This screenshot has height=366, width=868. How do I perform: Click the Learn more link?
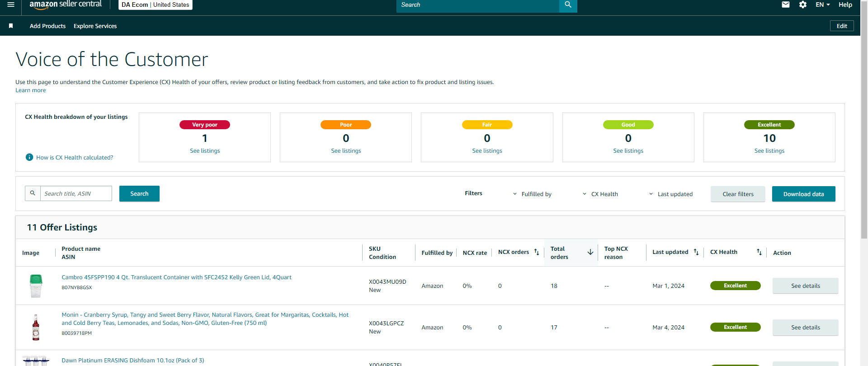pyautogui.click(x=31, y=90)
